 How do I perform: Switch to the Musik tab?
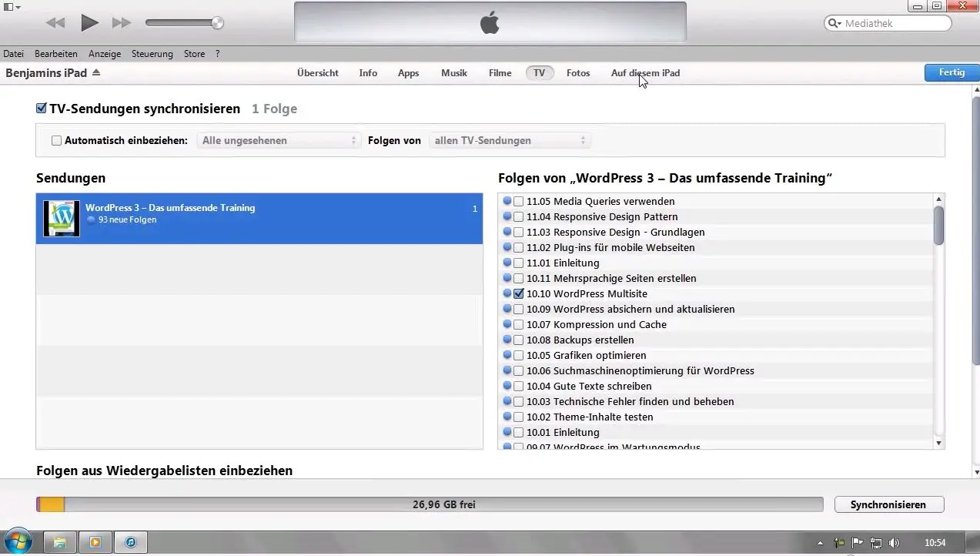[454, 73]
